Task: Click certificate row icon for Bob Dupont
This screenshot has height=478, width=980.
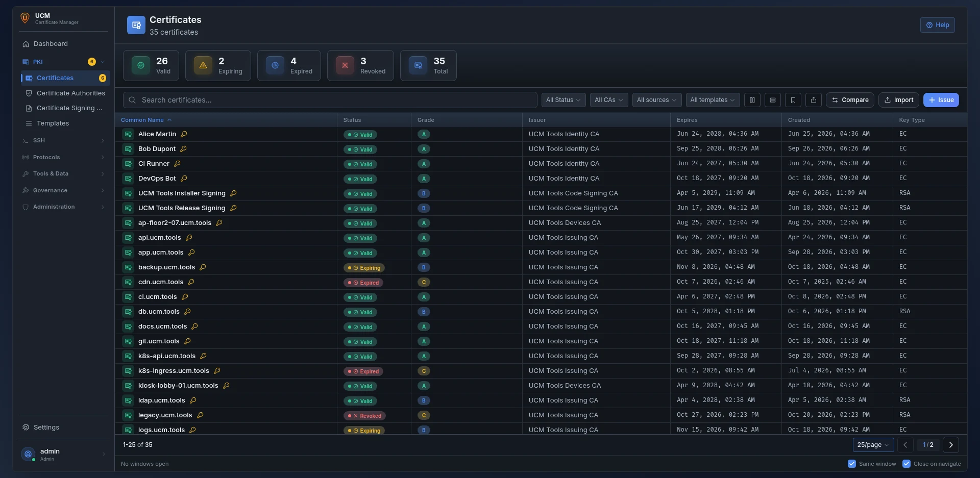Action: (128, 149)
